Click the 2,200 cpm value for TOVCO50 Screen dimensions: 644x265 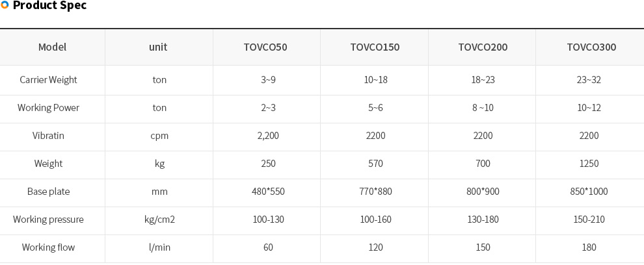(x=268, y=135)
